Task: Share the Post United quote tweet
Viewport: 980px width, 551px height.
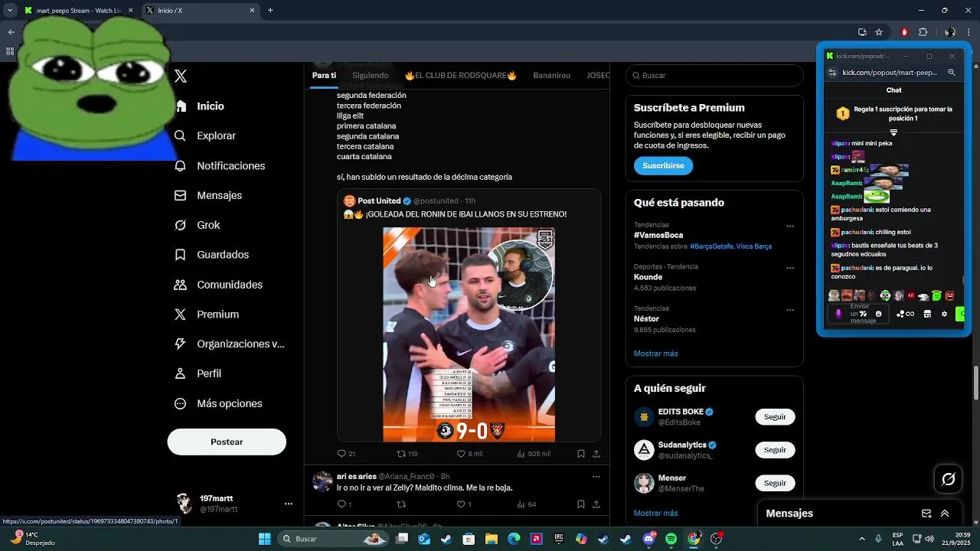Action: [x=596, y=454]
